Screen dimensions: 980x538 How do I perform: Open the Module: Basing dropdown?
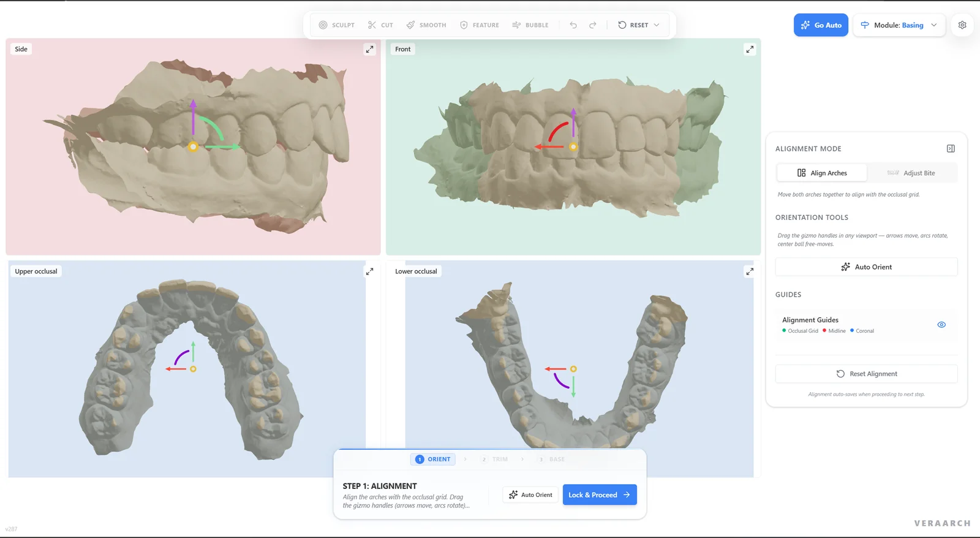899,25
